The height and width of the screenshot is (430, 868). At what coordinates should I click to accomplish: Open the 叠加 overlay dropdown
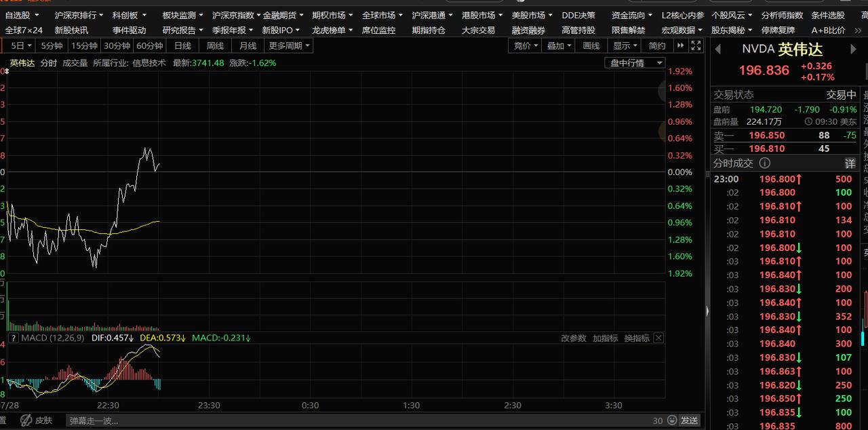559,45
